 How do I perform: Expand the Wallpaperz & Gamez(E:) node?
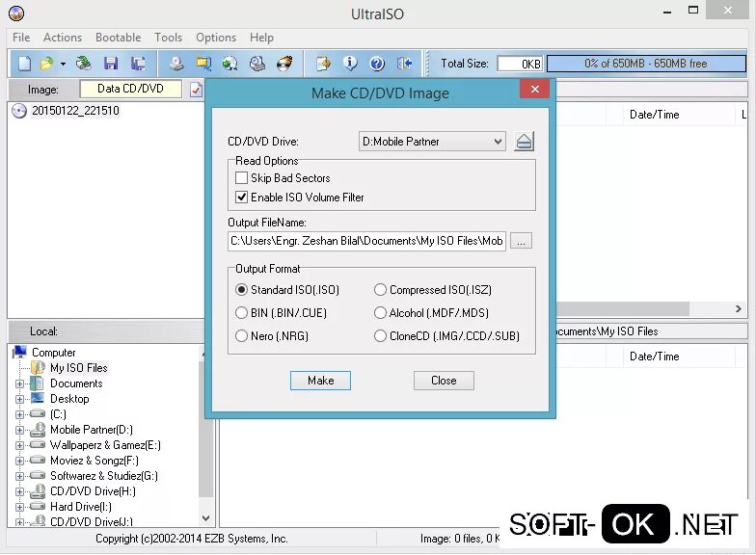tap(19, 445)
